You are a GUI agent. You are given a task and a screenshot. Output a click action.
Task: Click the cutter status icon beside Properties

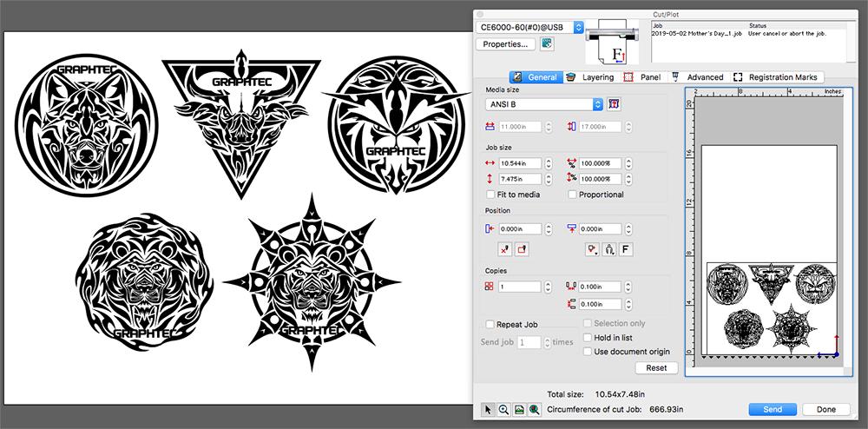[x=547, y=43]
